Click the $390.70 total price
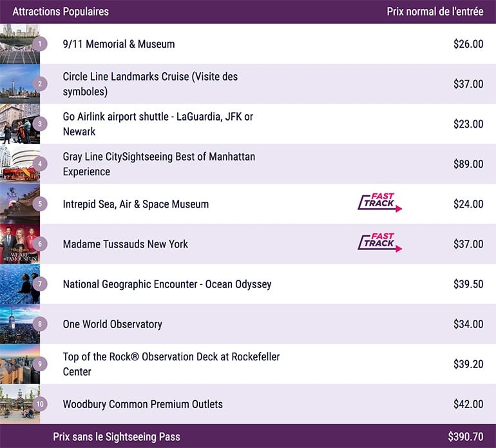The height and width of the screenshot is (448, 496). coord(465,436)
